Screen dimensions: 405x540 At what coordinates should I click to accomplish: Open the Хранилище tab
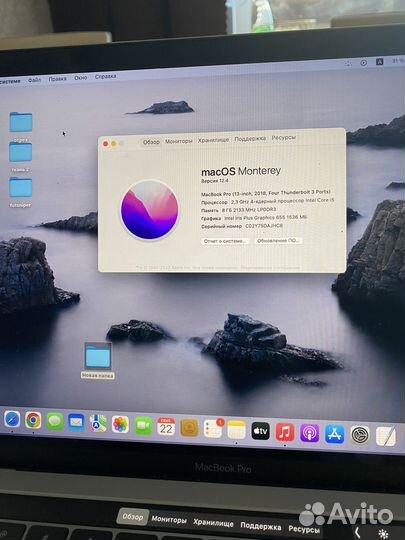[x=213, y=140]
